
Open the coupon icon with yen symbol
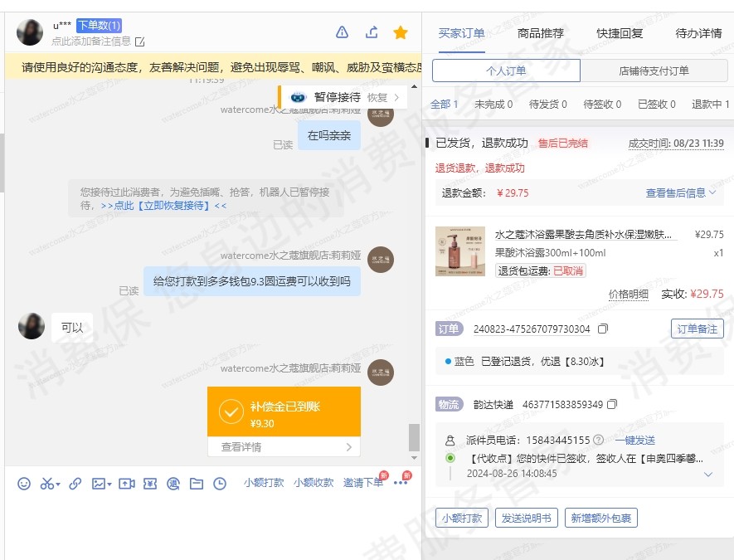click(x=150, y=483)
